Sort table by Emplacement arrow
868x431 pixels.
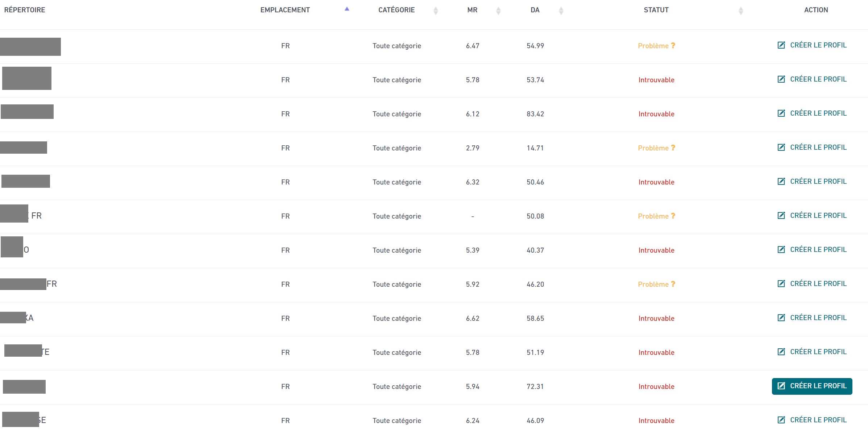click(x=347, y=9)
